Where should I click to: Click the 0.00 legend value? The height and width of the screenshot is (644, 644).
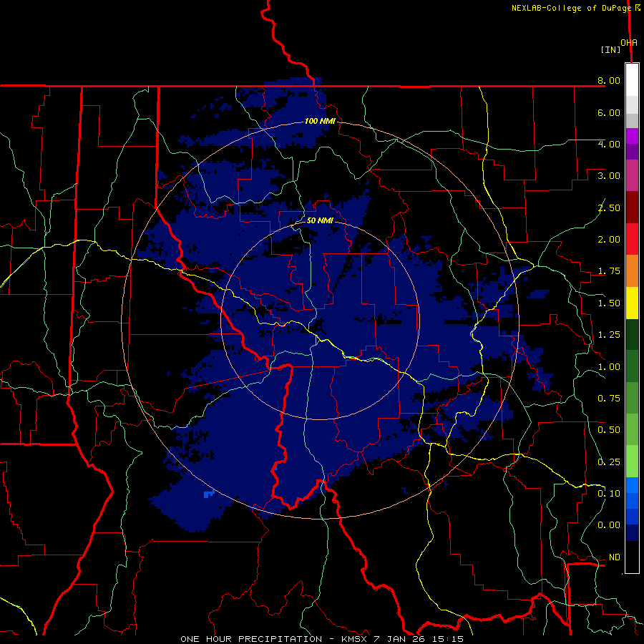(x=609, y=525)
